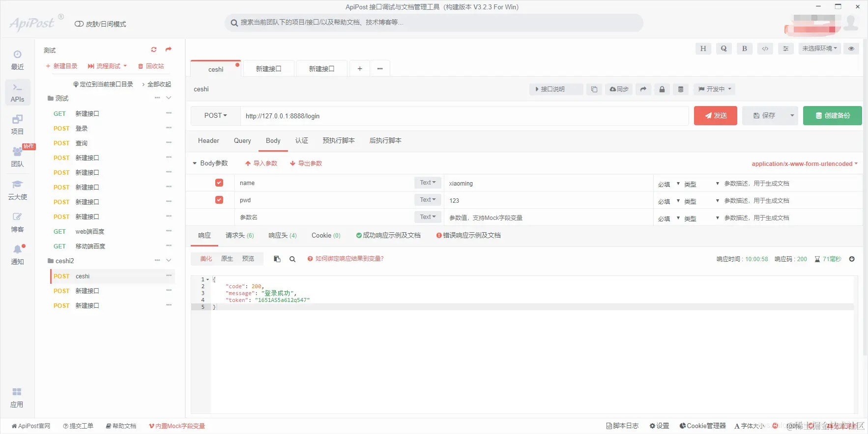Open the 请求头 (6) response tab
The image size is (868, 434).
coord(239,236)
